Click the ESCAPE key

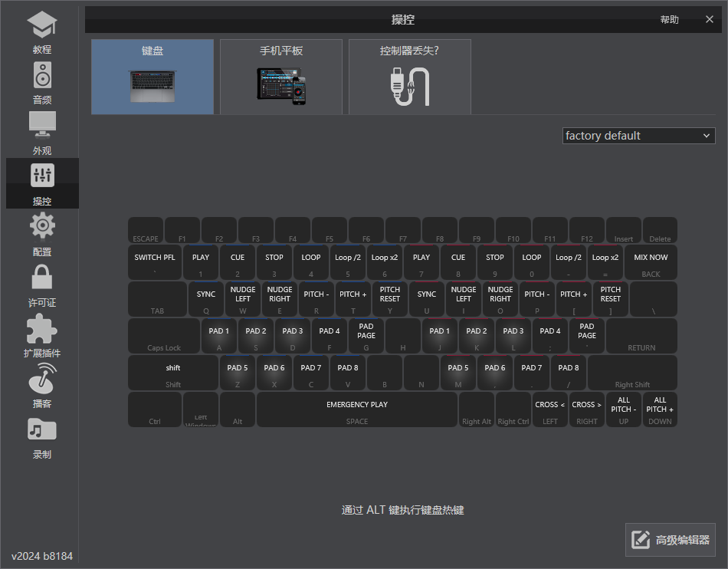click(x=146, y=230)
